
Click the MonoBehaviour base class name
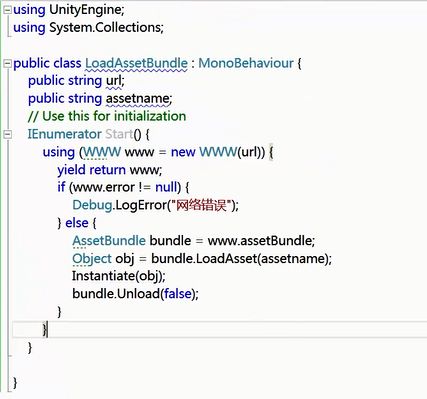[x=246, y=63]
